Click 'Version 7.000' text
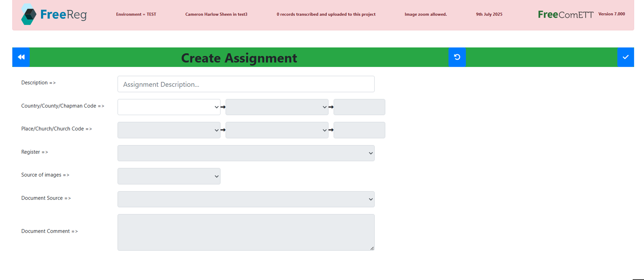This screenshot has height=280, width=644. (612, 14)
